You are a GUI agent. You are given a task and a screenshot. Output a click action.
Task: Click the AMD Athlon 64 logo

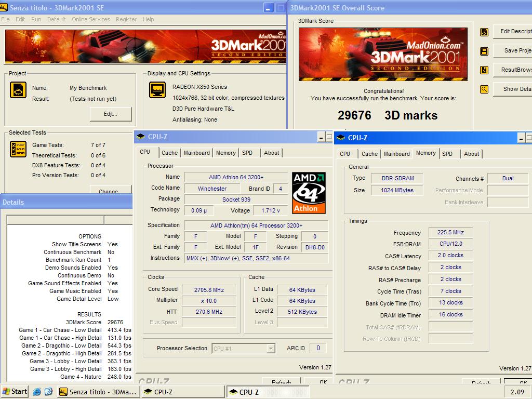tap(309, 193)
